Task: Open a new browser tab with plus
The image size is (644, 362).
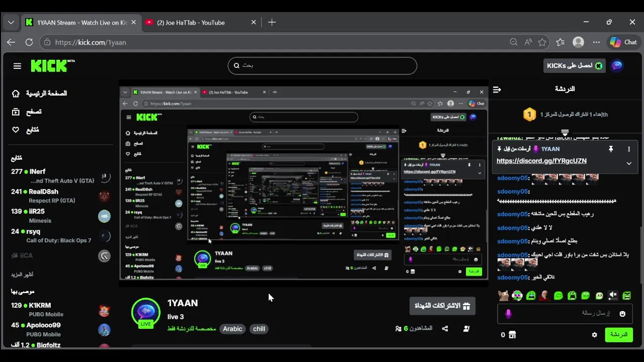Action: [x=272, y=22]
